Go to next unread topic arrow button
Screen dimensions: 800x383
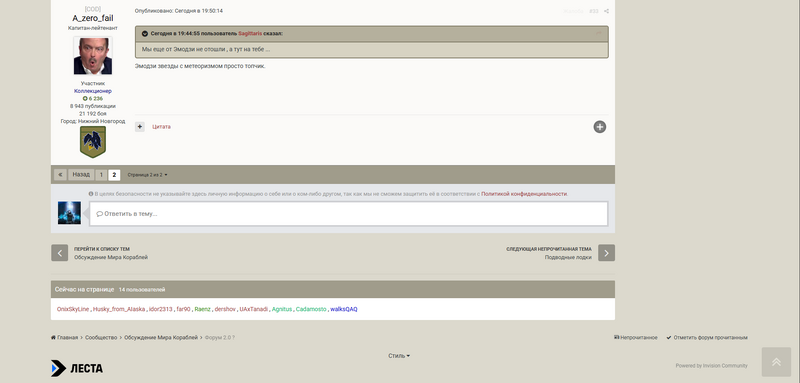[606, 252]
